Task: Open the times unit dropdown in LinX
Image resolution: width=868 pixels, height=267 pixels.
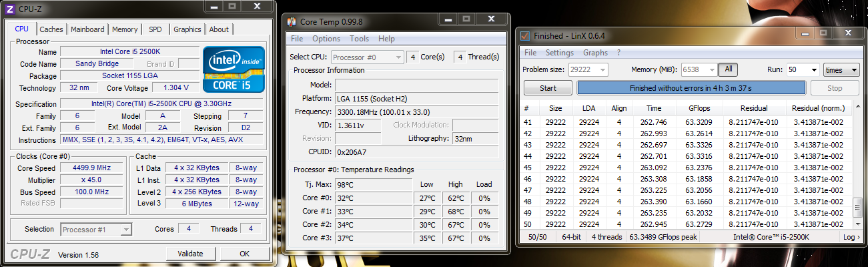Action: tap(841, 69)
